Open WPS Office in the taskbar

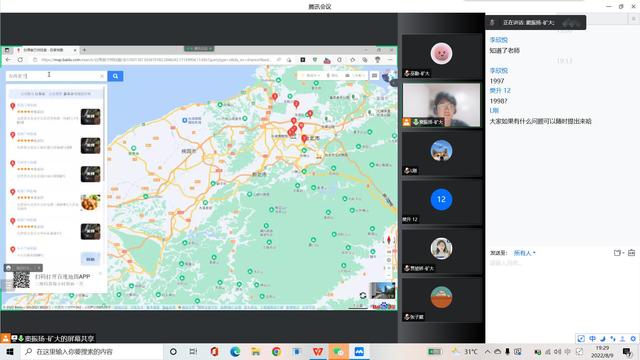(x=318, y=351)
